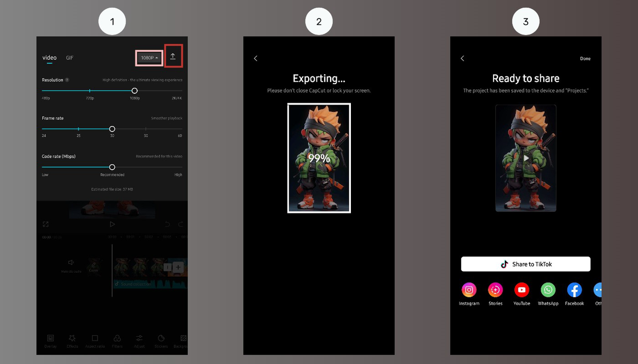The width and height of the screenshot is (638, 364).
Task: Tap the Share to TikTok button
Action: (525, 264)
